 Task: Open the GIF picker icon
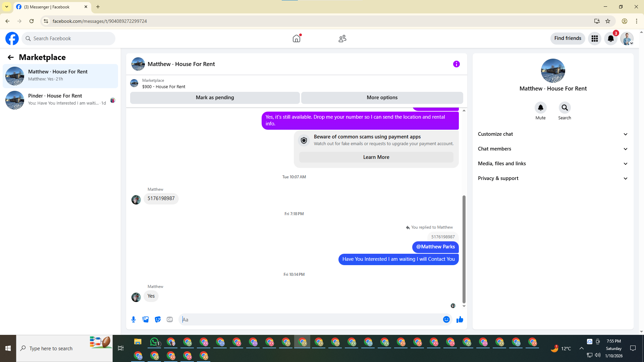coord(170,319)
